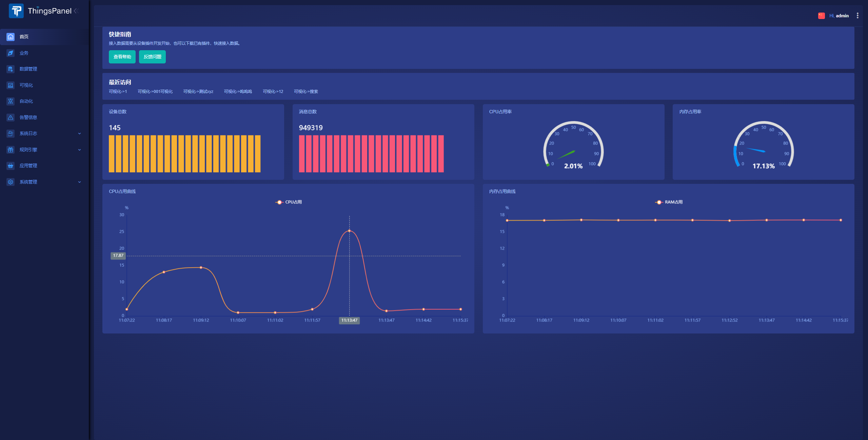Switch language using the China flag icon
This screenshot has height=440, width=868.
(821, 16)
